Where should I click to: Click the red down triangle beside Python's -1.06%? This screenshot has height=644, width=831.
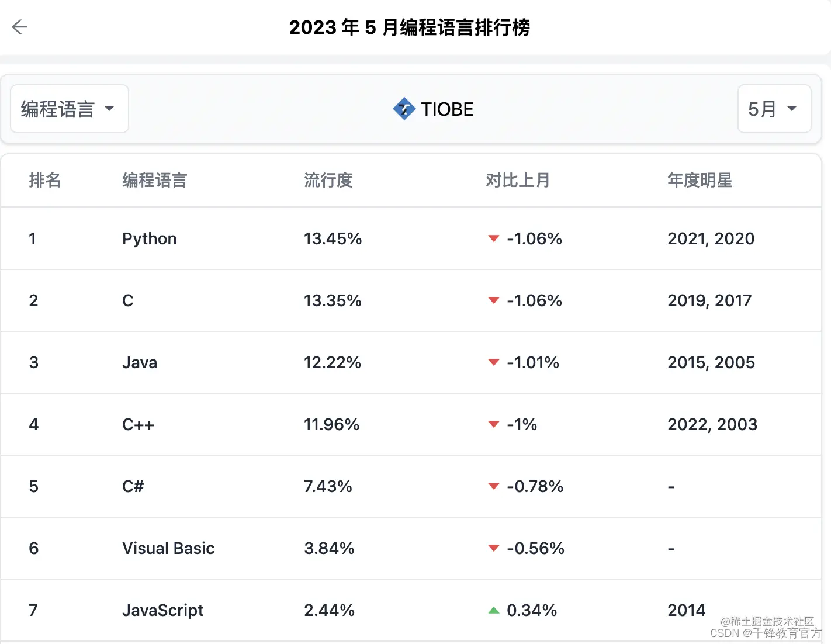click(493, 239)
